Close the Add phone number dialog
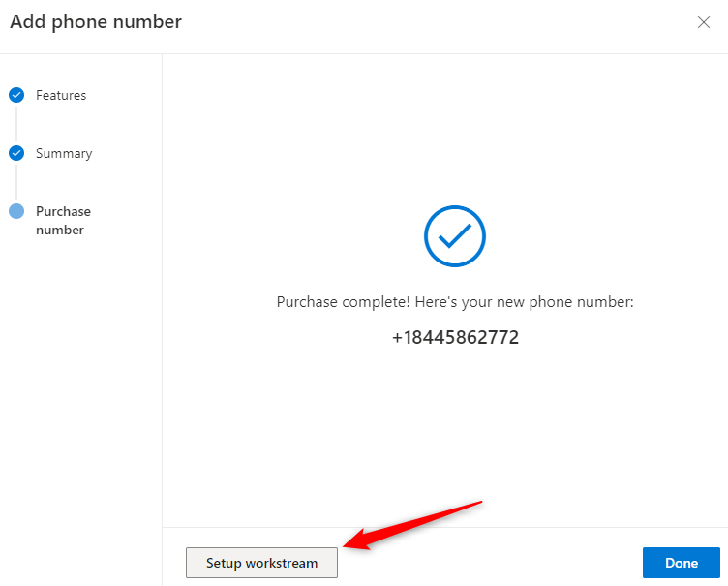Viewport: 728px width, 586px height. pos(704,22)
